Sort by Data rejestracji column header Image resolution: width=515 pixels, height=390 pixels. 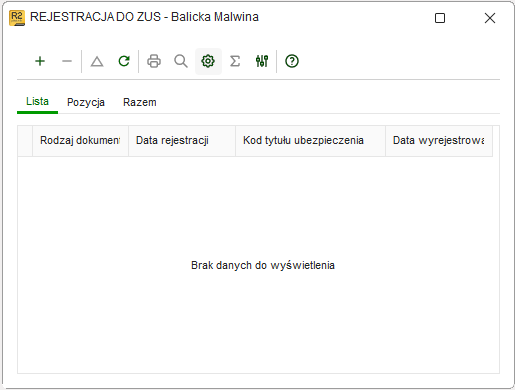point(182,141)
